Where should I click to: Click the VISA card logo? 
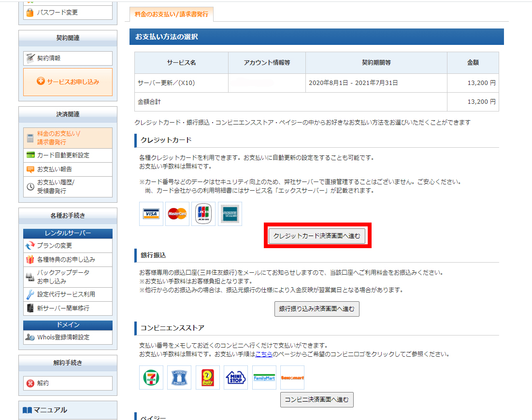tap(151, 214)
